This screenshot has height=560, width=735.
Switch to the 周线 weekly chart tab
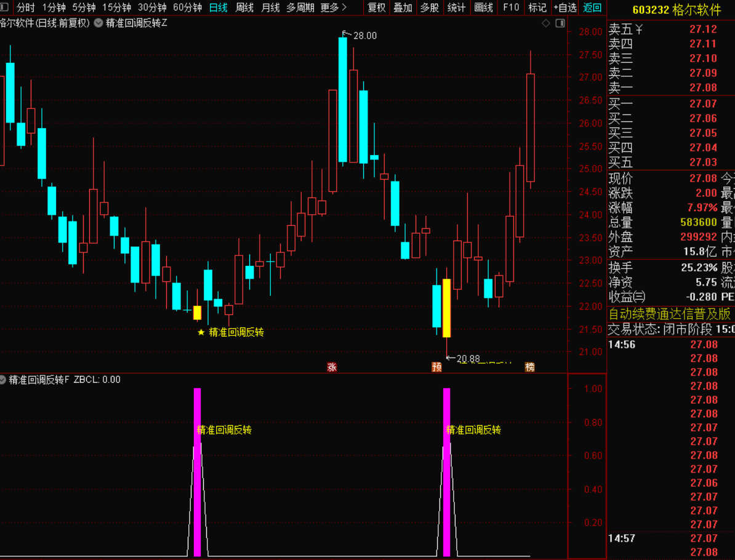pos(244,7)
